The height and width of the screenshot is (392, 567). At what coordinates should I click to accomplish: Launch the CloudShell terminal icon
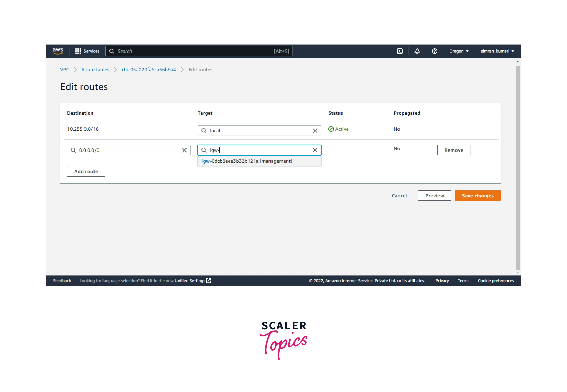[400, 51]
